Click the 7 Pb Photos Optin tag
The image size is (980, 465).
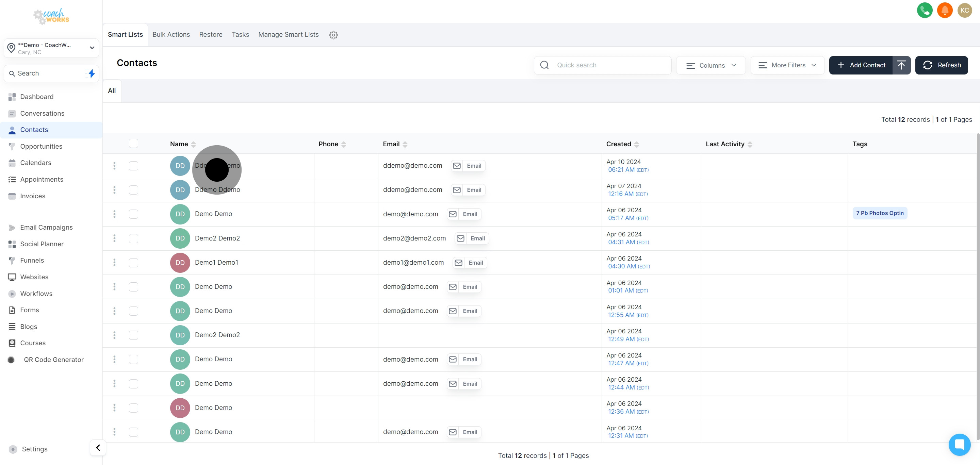pos(880,213)
